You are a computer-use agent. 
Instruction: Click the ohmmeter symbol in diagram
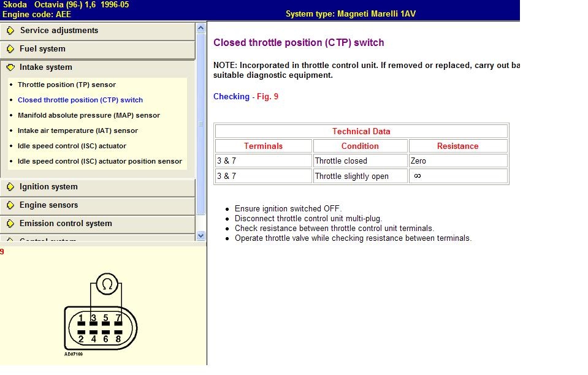(x=107, y=284)
